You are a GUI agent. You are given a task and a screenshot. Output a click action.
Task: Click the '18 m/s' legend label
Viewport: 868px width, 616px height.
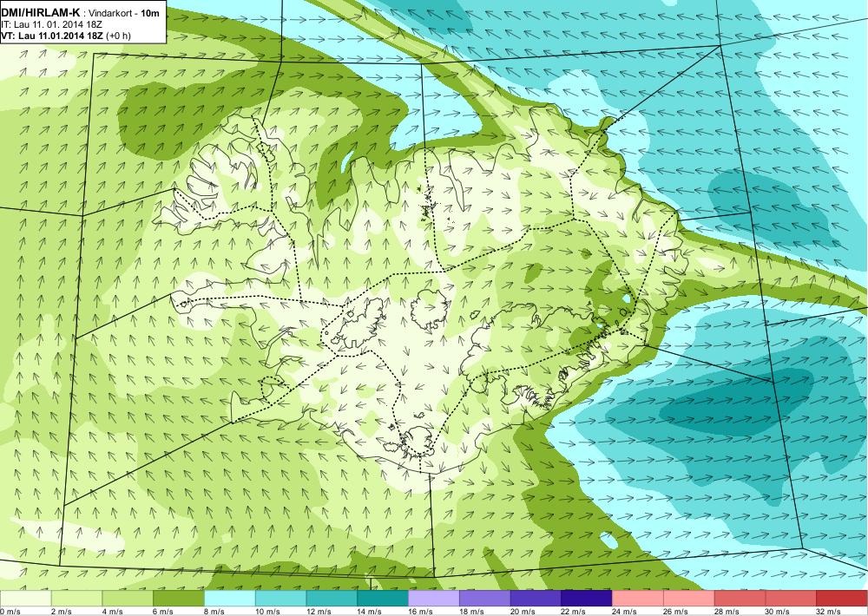[x=471, y=612]
